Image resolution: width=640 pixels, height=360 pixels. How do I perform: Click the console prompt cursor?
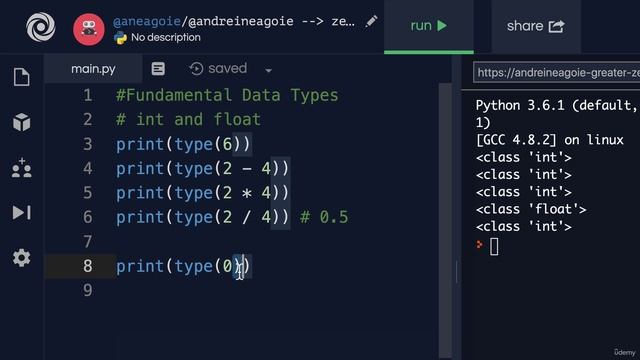click(494, 247)
